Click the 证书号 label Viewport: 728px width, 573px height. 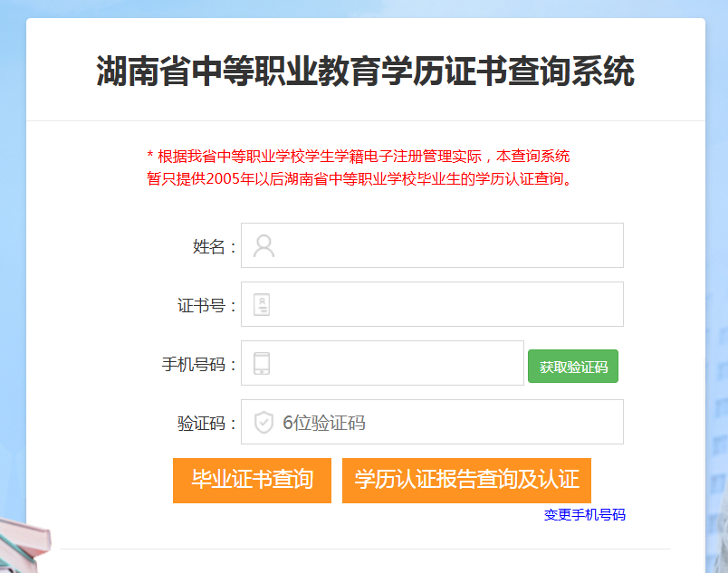204,303
